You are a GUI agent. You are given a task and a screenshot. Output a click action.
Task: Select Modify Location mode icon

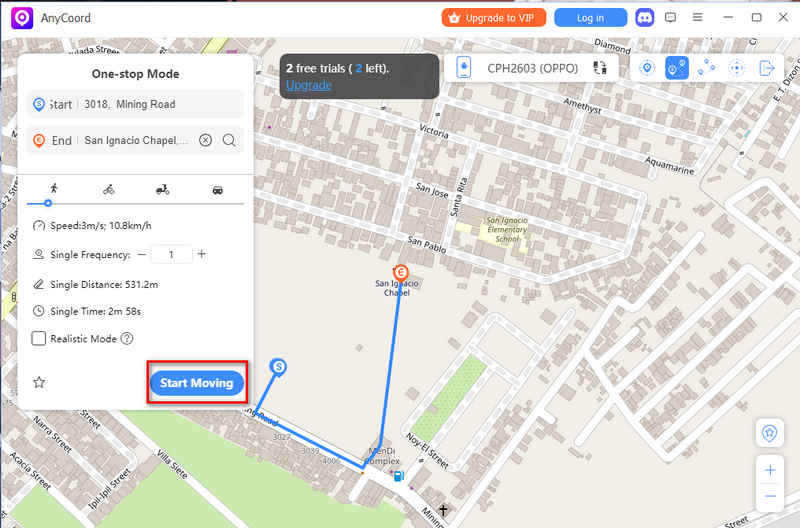pyautogui.click(x=647, y=68)
